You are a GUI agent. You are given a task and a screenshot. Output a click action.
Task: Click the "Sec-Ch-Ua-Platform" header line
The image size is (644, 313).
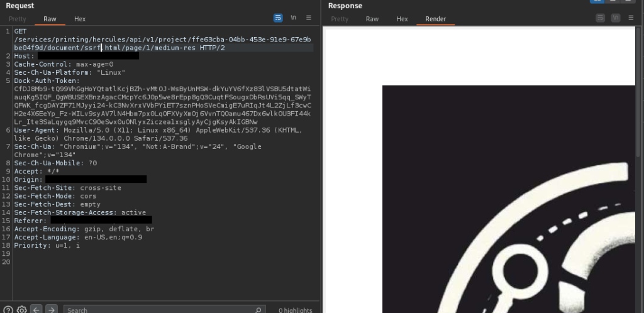click(x=70, y=72)
